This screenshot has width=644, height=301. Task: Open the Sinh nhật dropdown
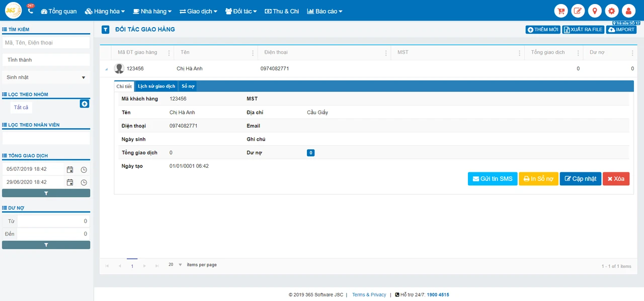pyautogui.click(x=46, y=77)
